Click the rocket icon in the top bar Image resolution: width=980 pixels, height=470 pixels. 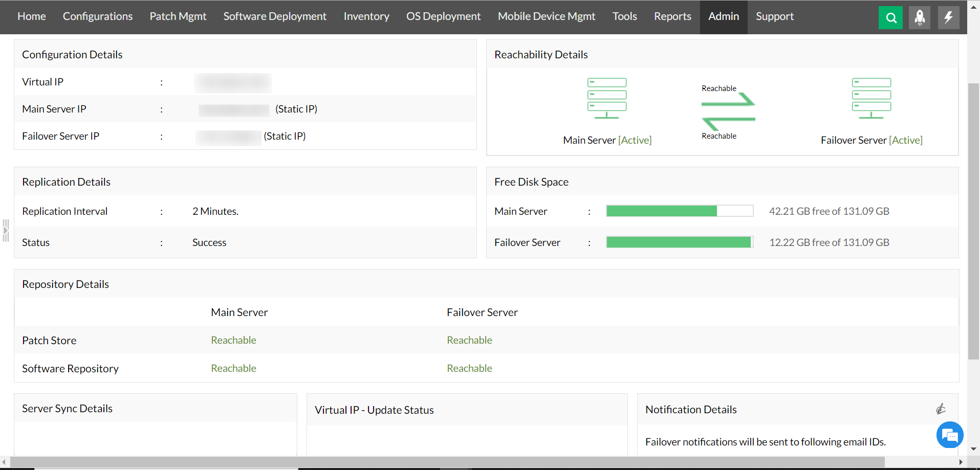(x=919, y=17)
